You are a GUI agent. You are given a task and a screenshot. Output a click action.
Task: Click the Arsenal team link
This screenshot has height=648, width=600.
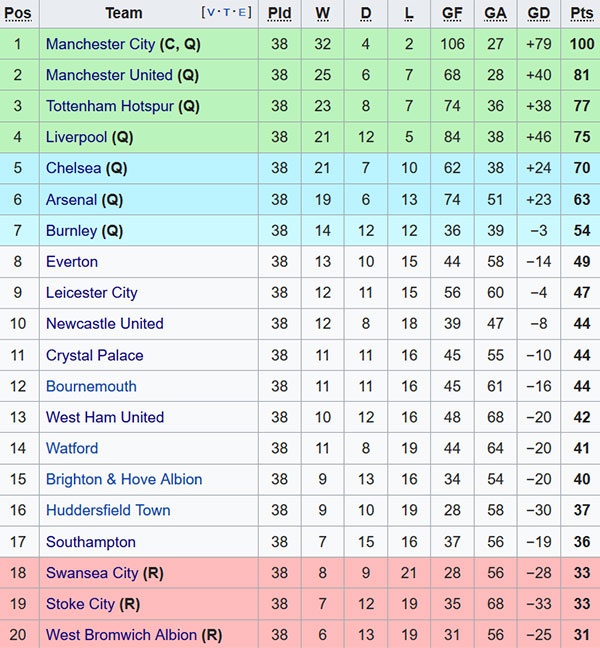(72, 199)
